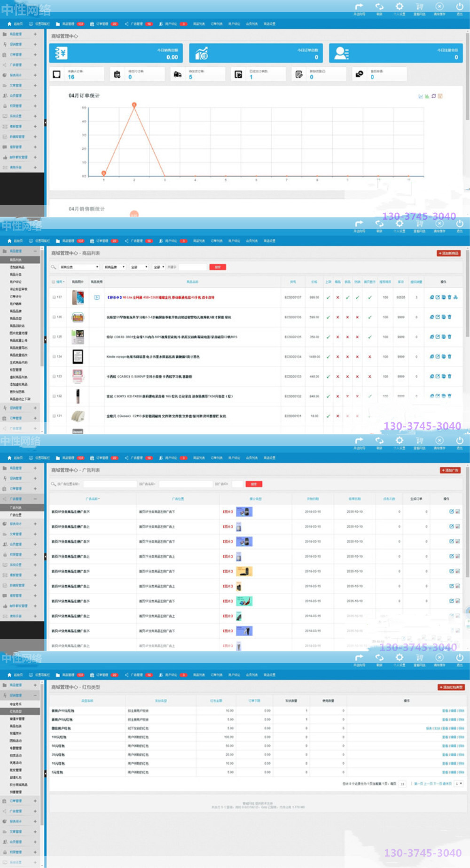The width and height of the screenshot is (470, 868).
Task: Switch the 04月订单统计 chart to bar view
Action: 427,96
